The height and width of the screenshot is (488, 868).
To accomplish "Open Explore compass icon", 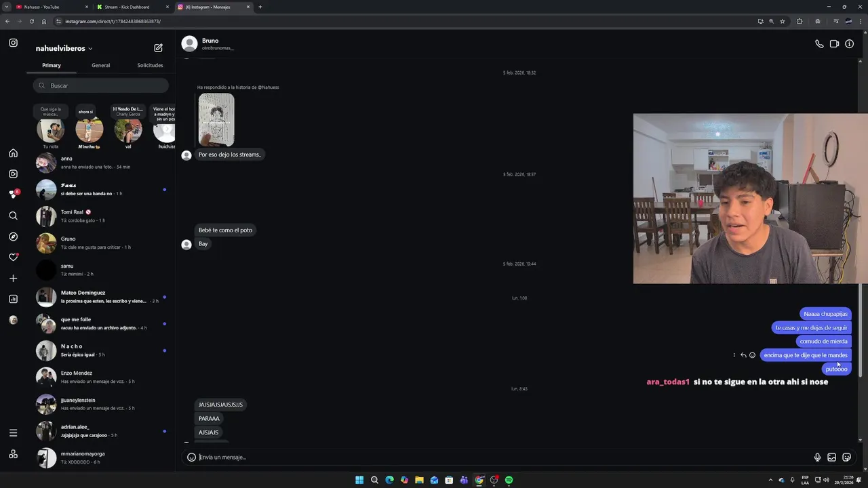I will [13, 237].
